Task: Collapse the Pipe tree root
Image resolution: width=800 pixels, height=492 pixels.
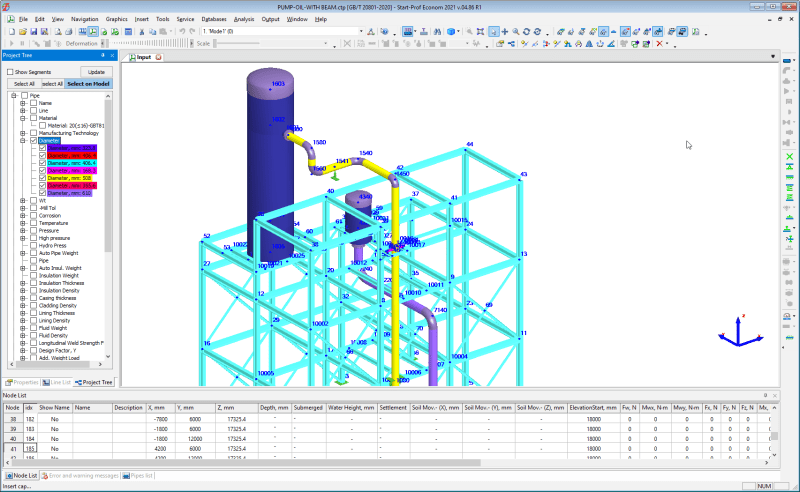Action: pos(14,95)
